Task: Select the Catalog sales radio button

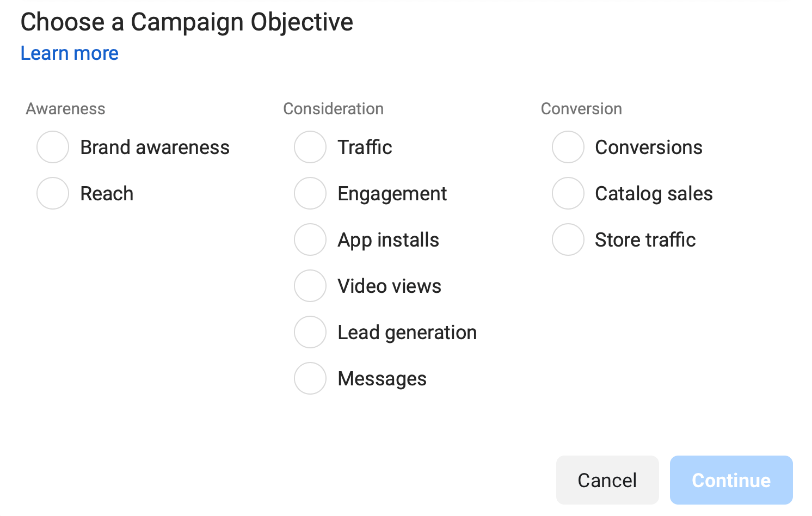Action: 568,193
